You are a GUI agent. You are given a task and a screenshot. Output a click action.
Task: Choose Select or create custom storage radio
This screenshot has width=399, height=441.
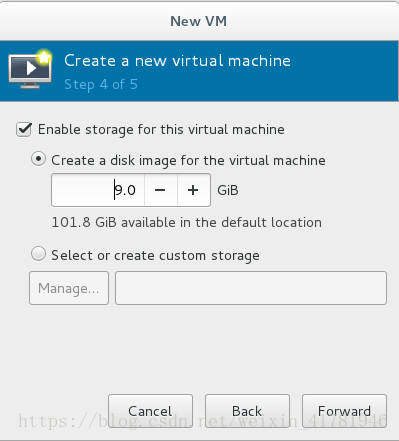tap(38, 254)
